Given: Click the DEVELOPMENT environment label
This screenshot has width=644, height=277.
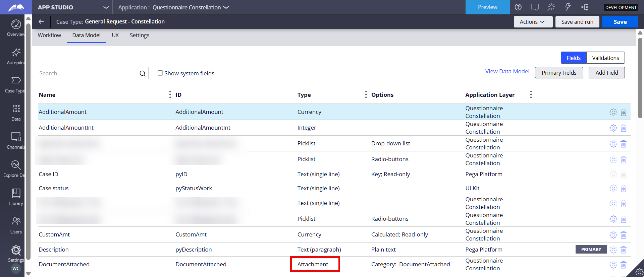Looking at the screenshot, I should (x=621, y=7).
